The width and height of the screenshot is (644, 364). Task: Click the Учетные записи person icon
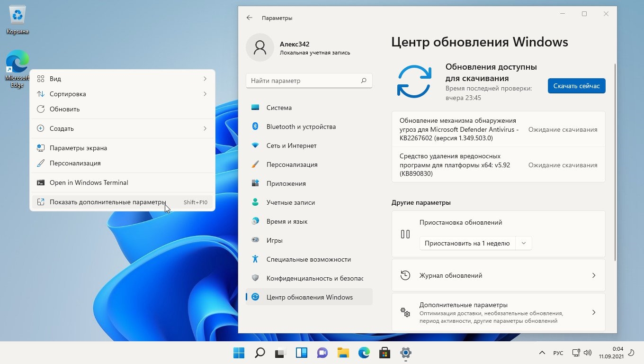click(x=255, y=202)
